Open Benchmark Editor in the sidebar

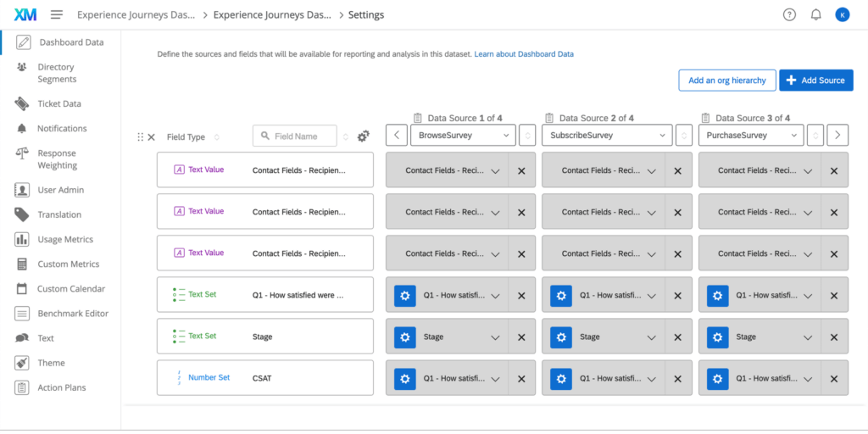pyautogui.click(x=73, y=314)
